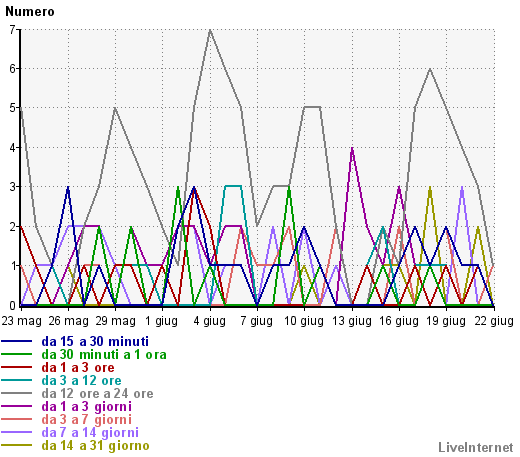The width and height of the screenshot is (520, 457).
Task: Click the 'da 1 a 3 giorni' legend text
Action: pos(87,406)
